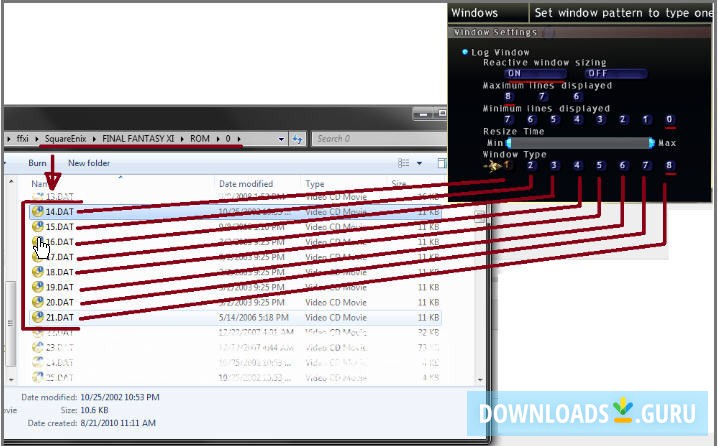The image size is (718, 446).
Task: Click the Search 0 input field
Action: coord(379,139)
